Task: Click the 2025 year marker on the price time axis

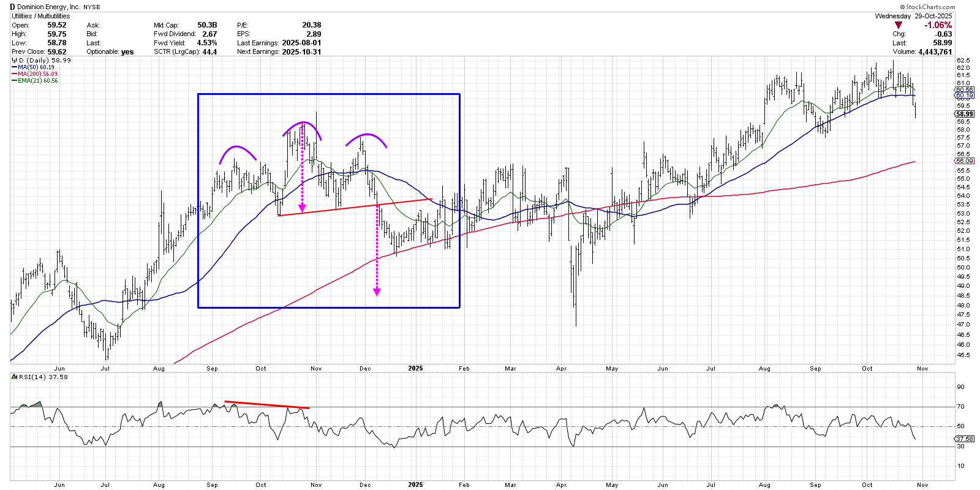Action: (415, 368)
